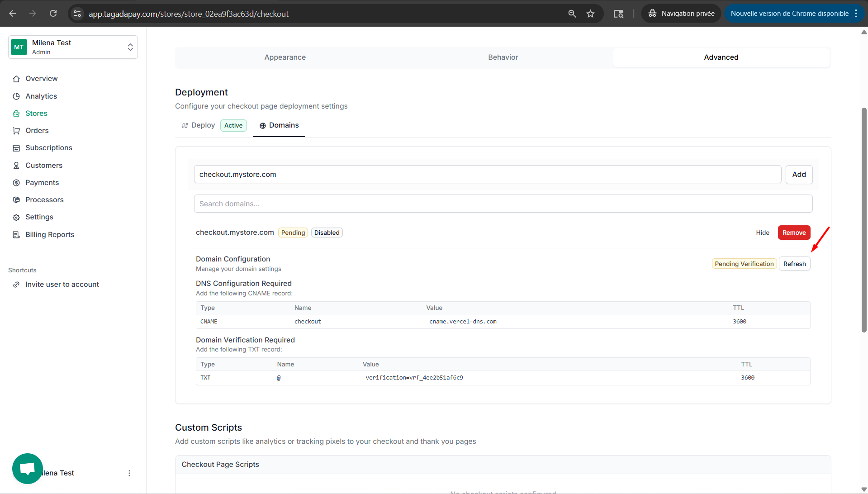Open the browser zoom magnifier icon
Screen dimensions: 868x494
pos(572,14)
